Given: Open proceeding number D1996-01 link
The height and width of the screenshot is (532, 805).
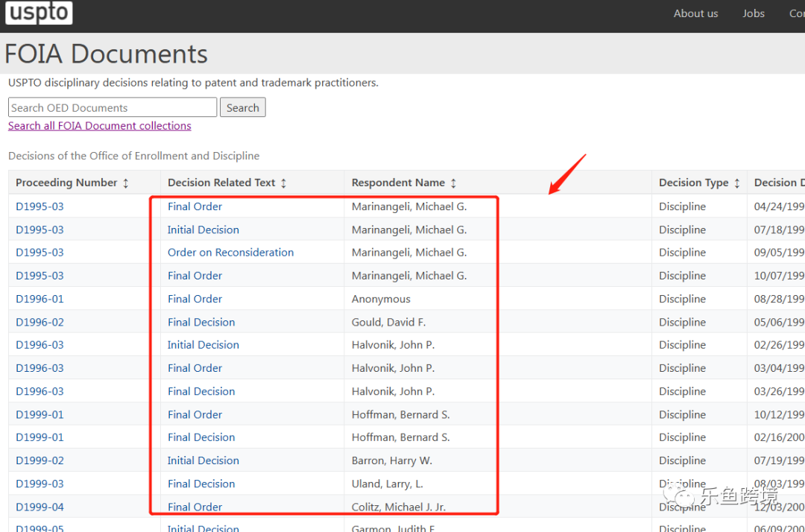Looking at the screenshot, I should click(40, 299).
